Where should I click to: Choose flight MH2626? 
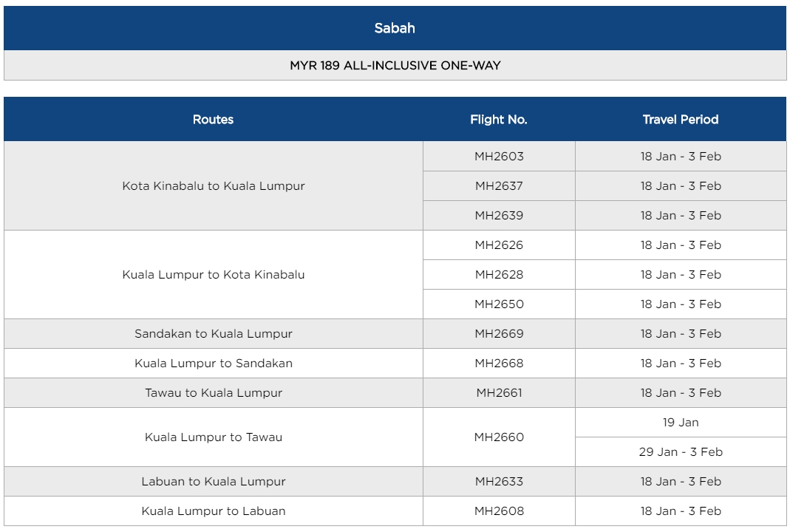pyautogui.click(x=499, y=245)
